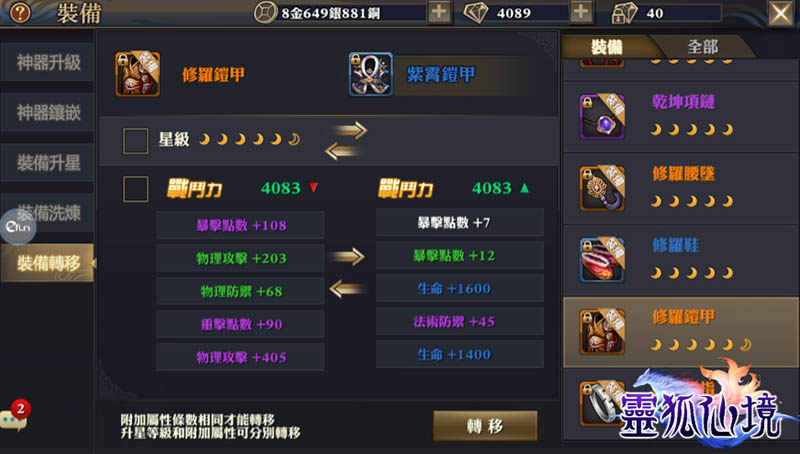Check the 星級 star level checkbox

pos(136,140)
